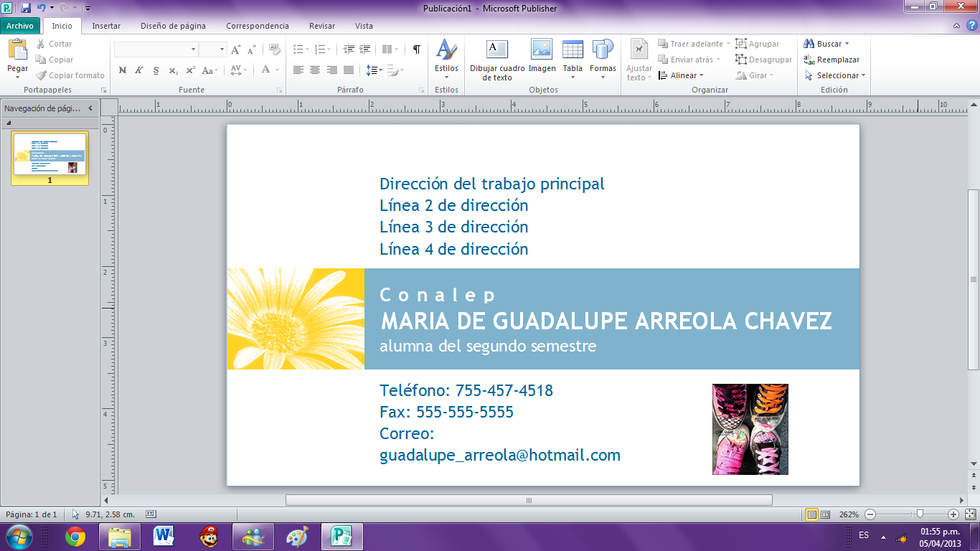Screen dimensions: 980x551
Task: Toggle bold formatting with N
Action: (x=122, y=70)
